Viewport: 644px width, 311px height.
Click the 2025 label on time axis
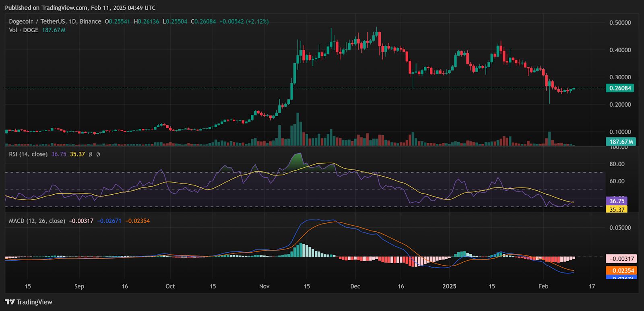click(450, 286)
